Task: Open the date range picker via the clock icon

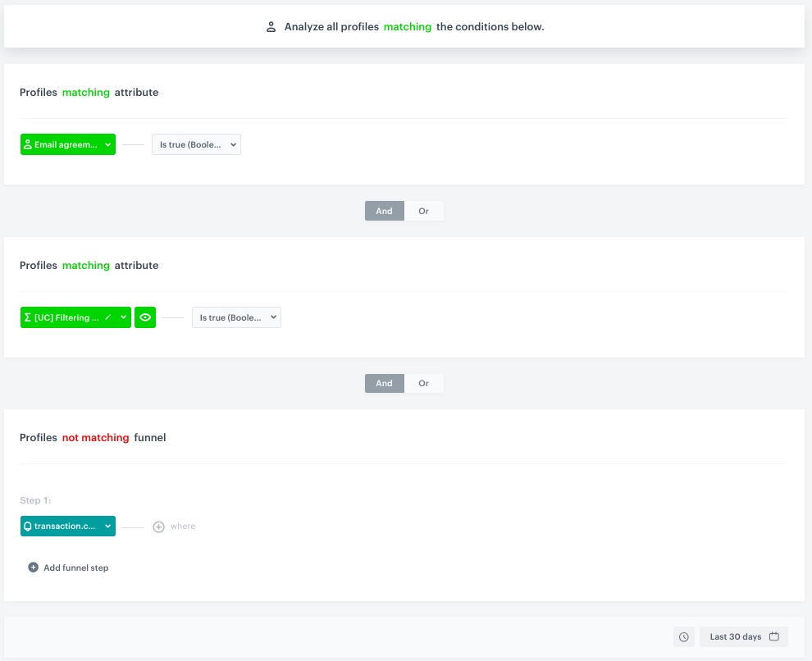Action: click(683, 636)
